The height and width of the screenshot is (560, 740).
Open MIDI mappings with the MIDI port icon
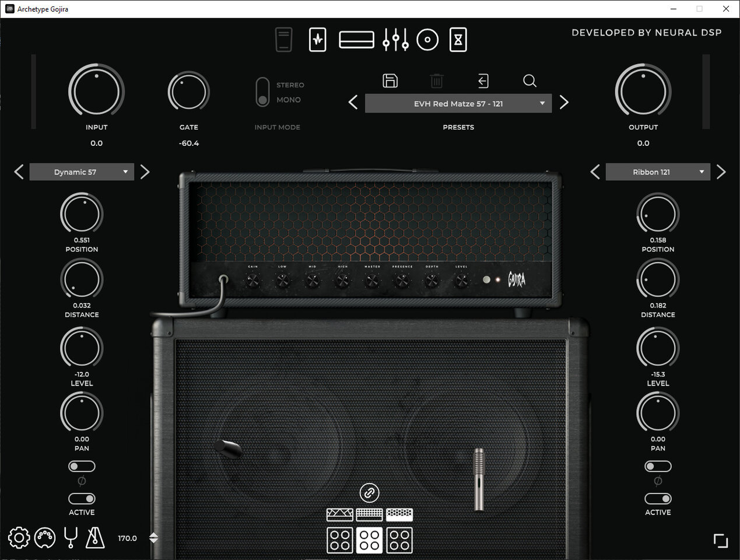[x=45, y=538]
